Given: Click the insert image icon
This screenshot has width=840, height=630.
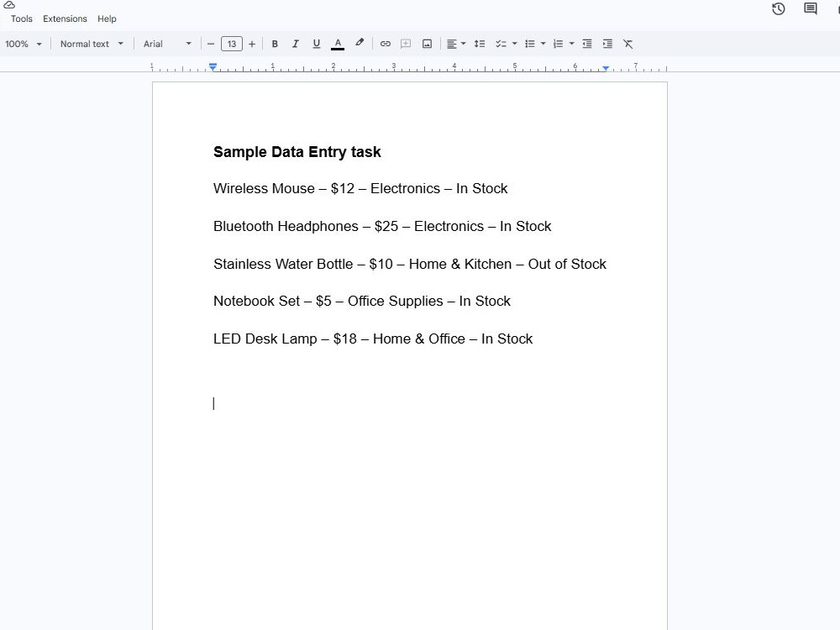Looking at the screenshot, I should (x=427, y=44).
